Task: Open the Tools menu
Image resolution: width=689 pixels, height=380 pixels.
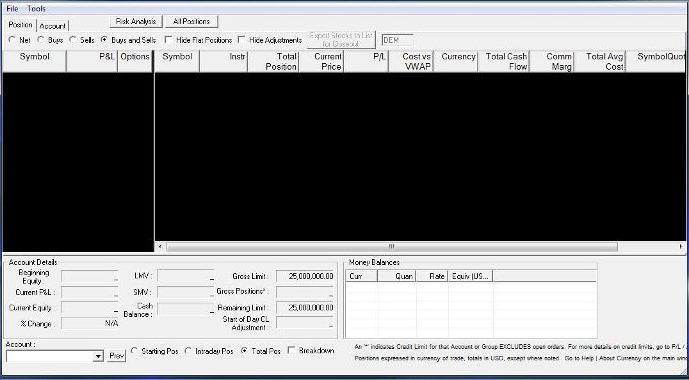Action: coord(36,9)
